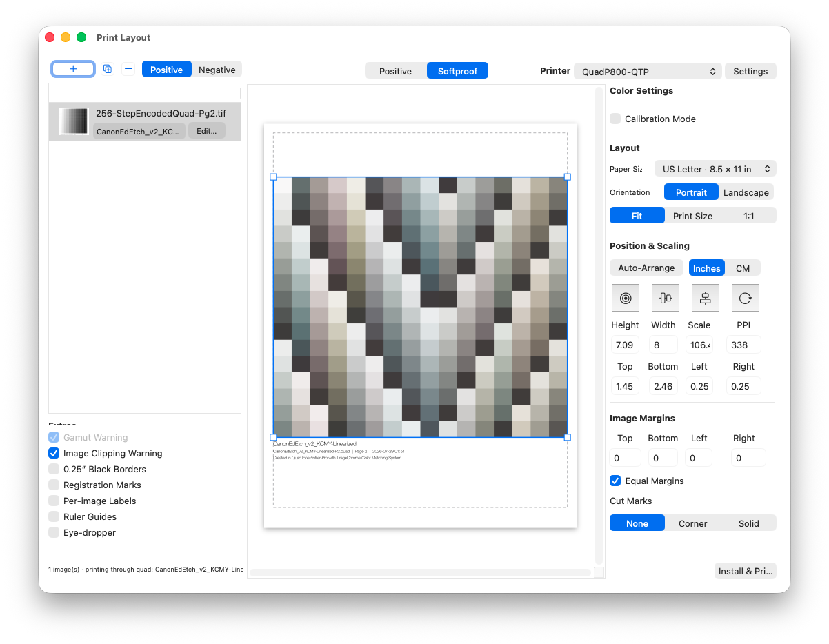Select the Print Size sizing option

pyautogui.click(x=692, y=216)
